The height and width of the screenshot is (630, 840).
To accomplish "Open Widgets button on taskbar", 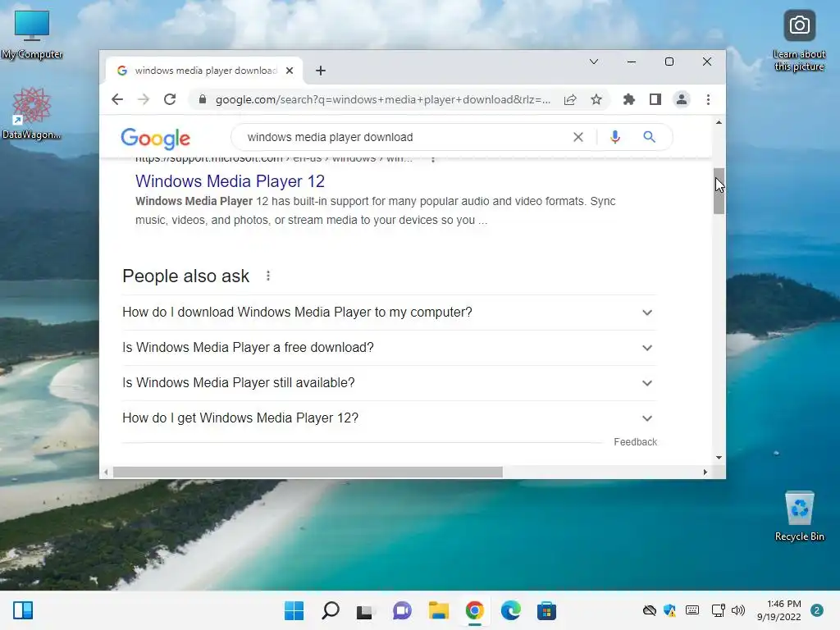I will (x=23, y=610).
